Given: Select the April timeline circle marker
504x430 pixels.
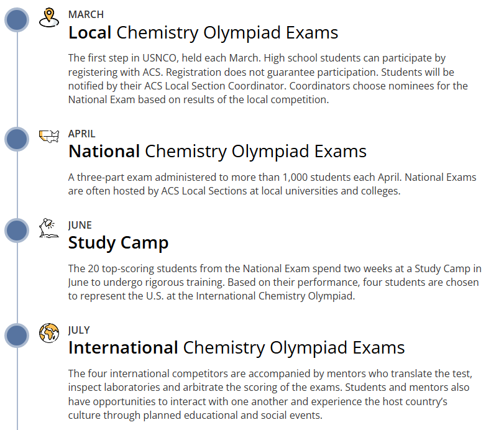Looking at the screenshot, I should [x=17, y=139].
